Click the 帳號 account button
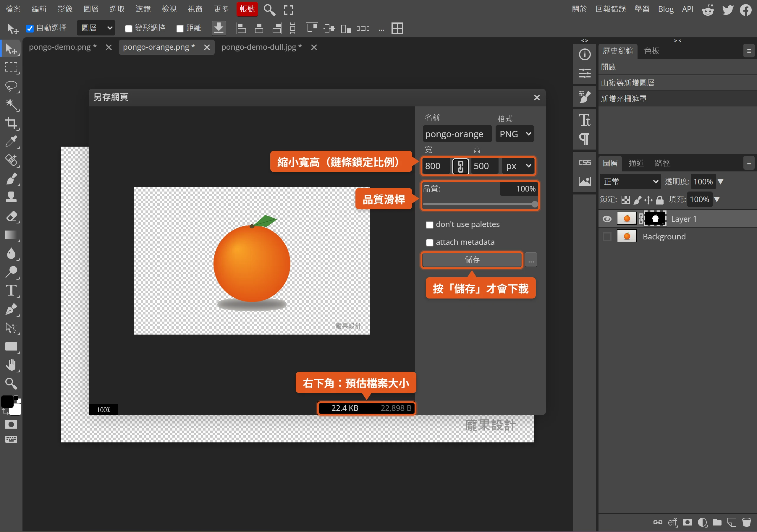This screenshot has height=532, width=757. 247,9
